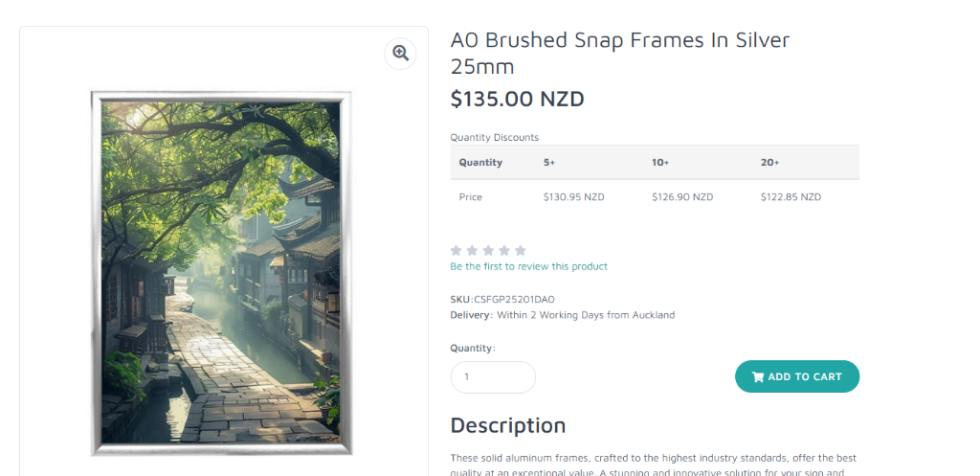
Task: Rate the product one star
Action: click(x=457, y=251)
